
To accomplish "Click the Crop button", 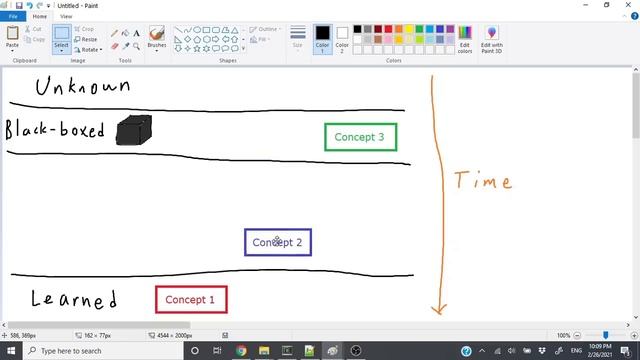I will pos(84,29).
